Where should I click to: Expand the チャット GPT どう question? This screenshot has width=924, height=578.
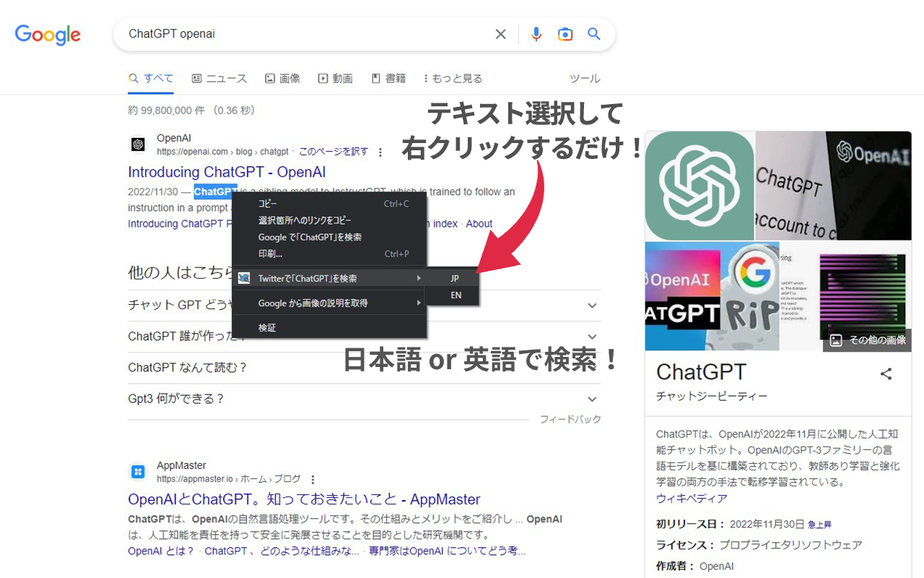364,306
